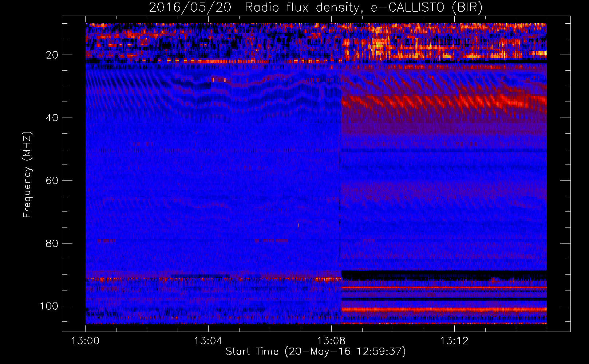The height and width of the screenshot is (364, 589).
Task: Click the plot title 'Radio flux density, e-CALLISTO (BIR)'
Action: tap(363, 8)
